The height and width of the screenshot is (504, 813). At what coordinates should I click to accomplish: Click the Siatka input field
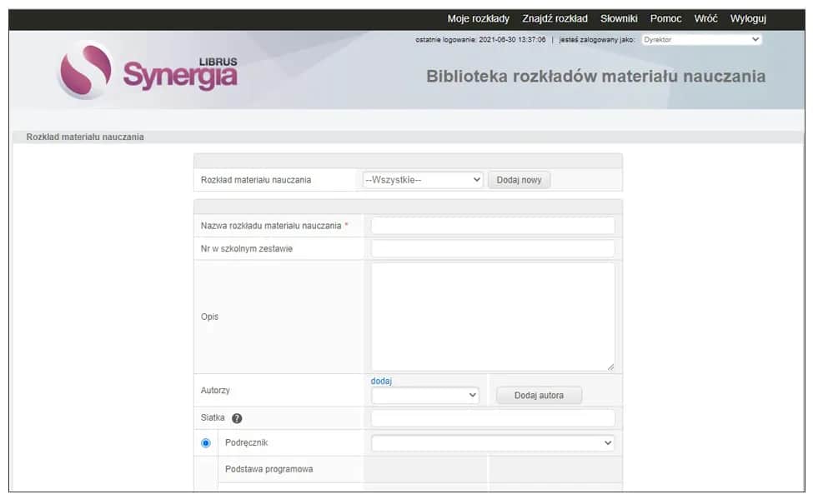tap(492, 417)
